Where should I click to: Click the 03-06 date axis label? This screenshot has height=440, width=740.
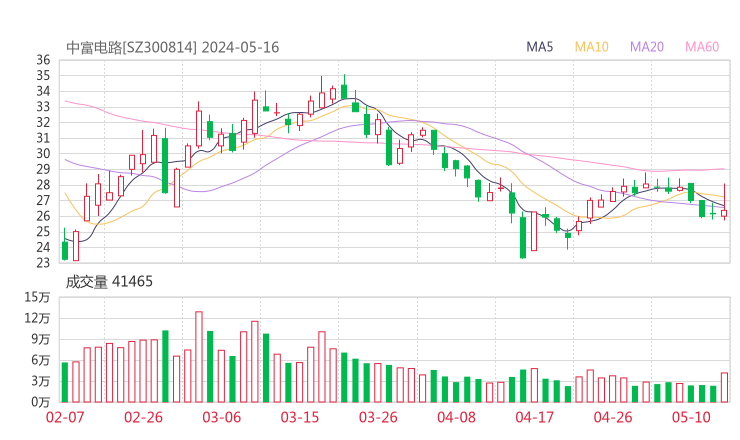point(221,417)
